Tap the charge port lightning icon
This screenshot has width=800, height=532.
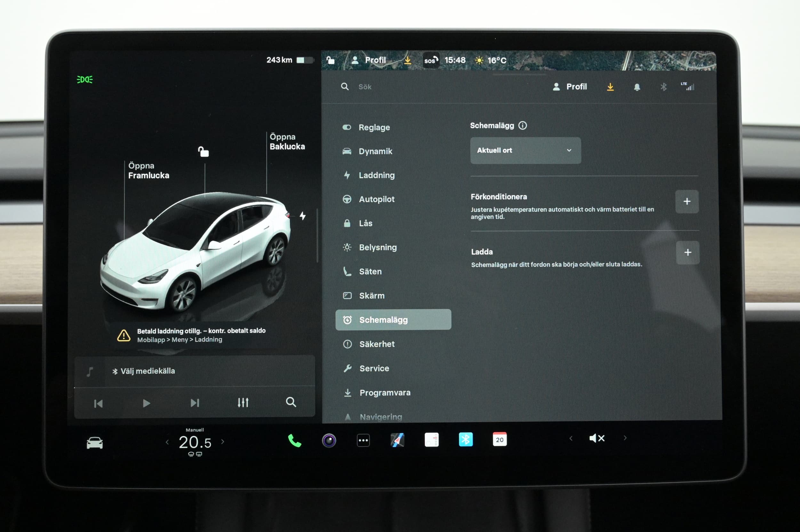(303, 216)
